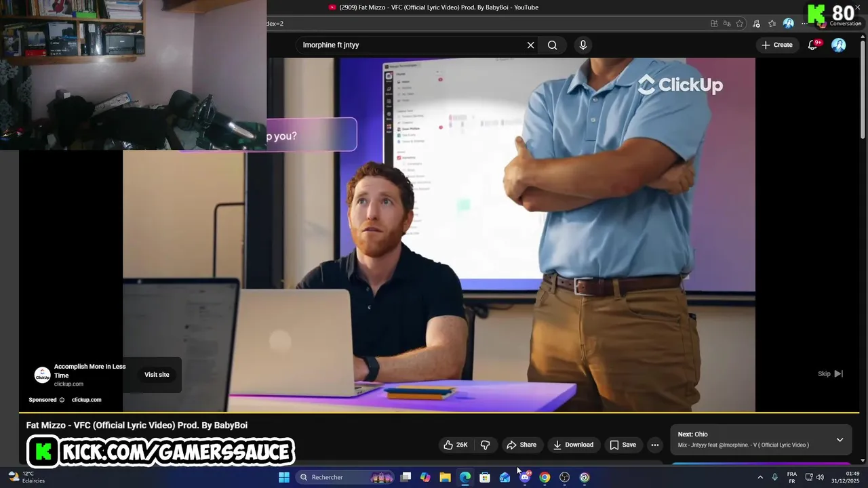Show hidden system tray icons
The height and width of the screenshot is (488, 868).
point(760,477)
